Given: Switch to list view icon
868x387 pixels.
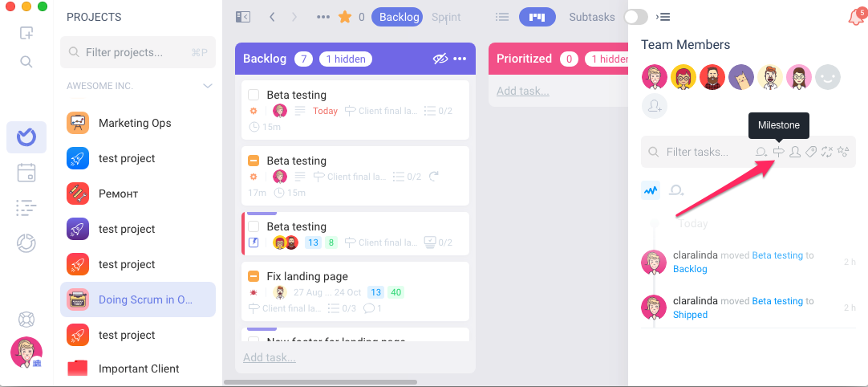Looking at the screenshot, I should click(502, 17).
